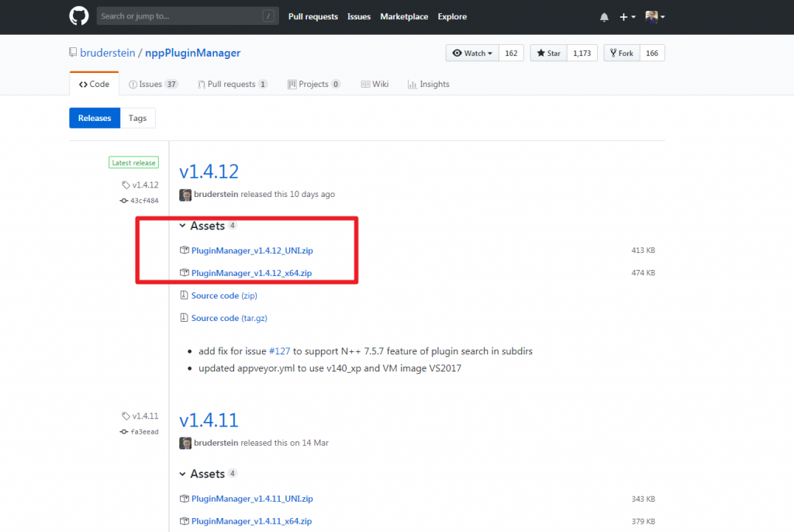Click the GitHub octocat logo
This screenshot has height=532, width=794.
pos(78,16)
